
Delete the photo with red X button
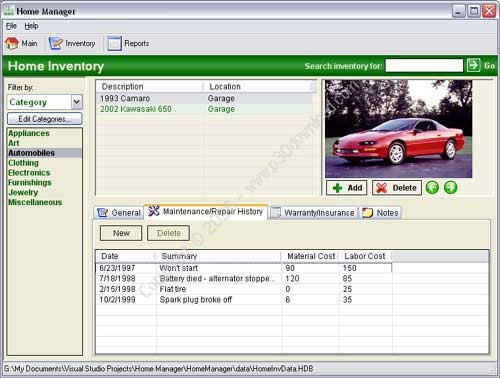tap(397, 188)
